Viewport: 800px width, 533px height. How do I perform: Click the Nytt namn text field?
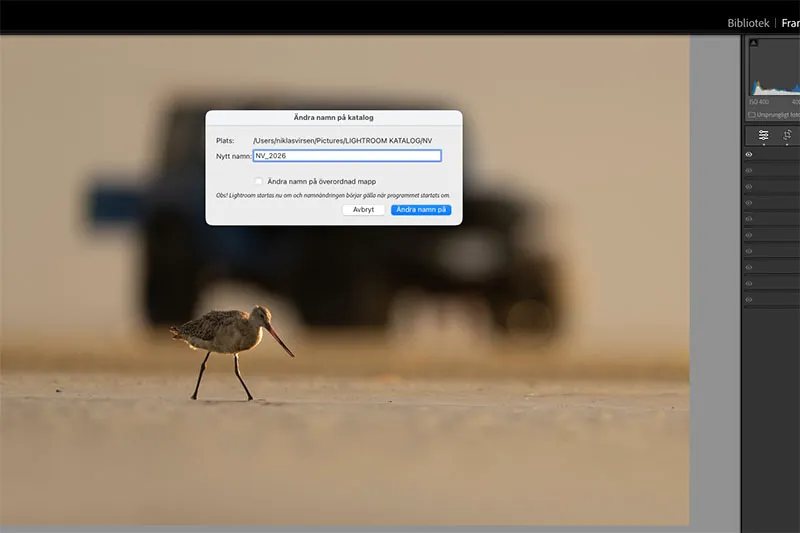click(x=347, y=156)
